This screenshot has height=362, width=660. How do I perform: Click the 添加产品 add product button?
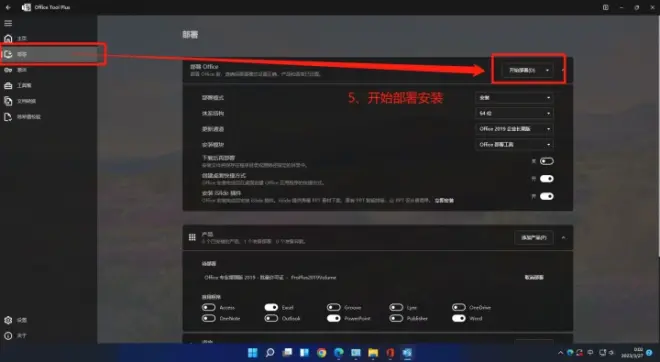click(x=534, y=238)
